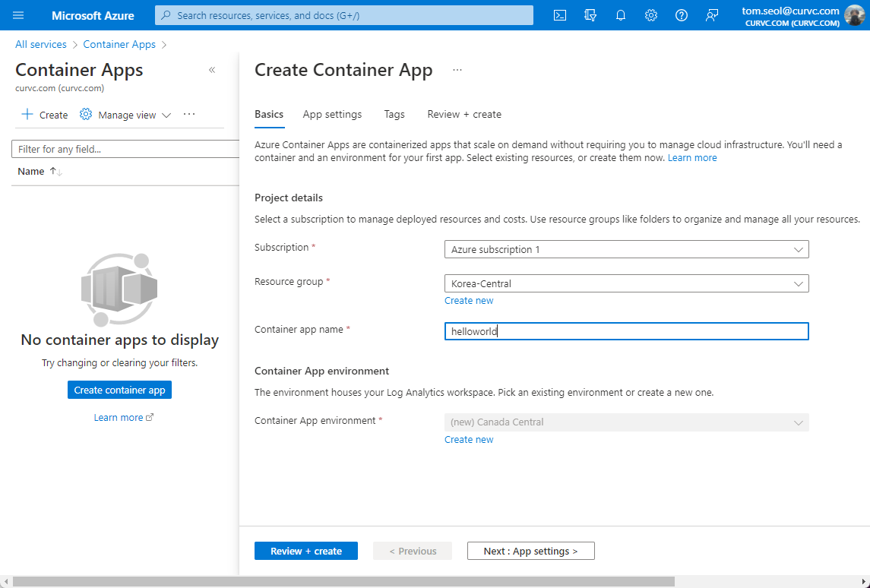Click the Project details heading

click(x=289, y=198)
